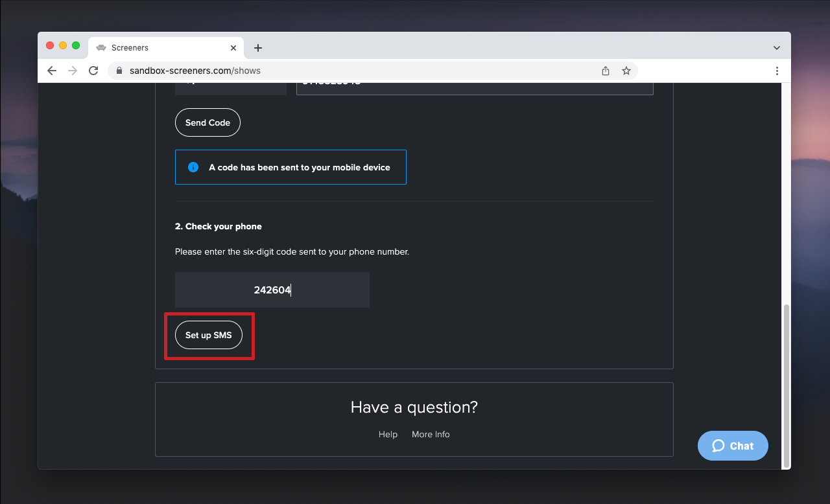This screenshot has width=830, height=504.
Task: Click the six-digit code input field
Action: coord(272,290)
